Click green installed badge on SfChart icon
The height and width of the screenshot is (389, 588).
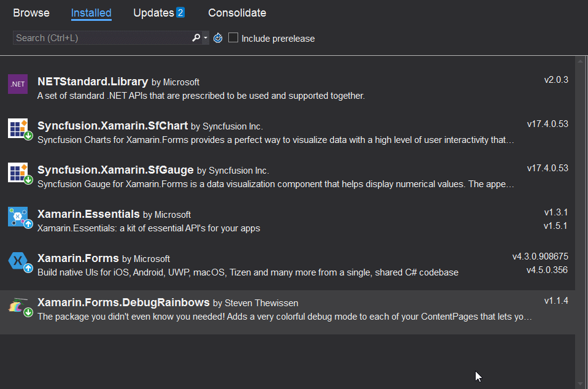click(28, 136)
